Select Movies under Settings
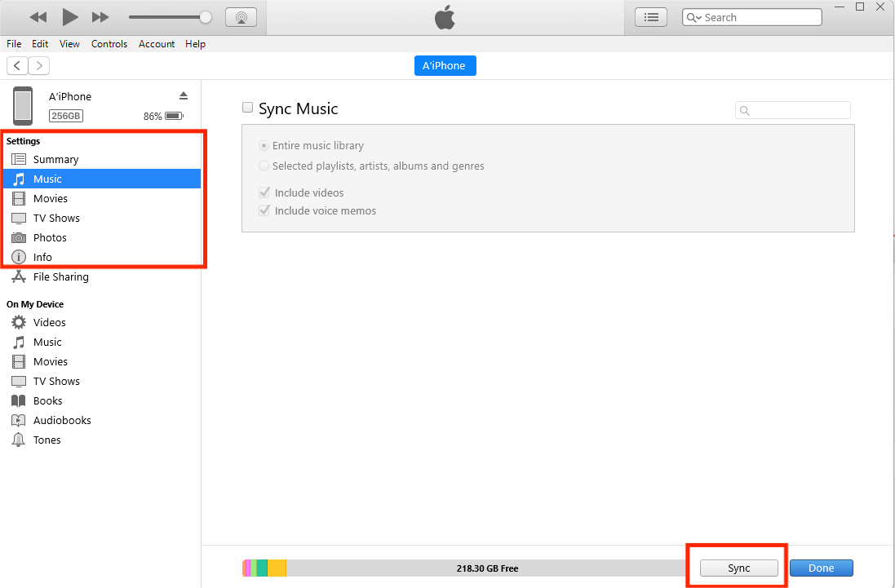The width and height of the screenshot is (895, 588). pos(102,198)
